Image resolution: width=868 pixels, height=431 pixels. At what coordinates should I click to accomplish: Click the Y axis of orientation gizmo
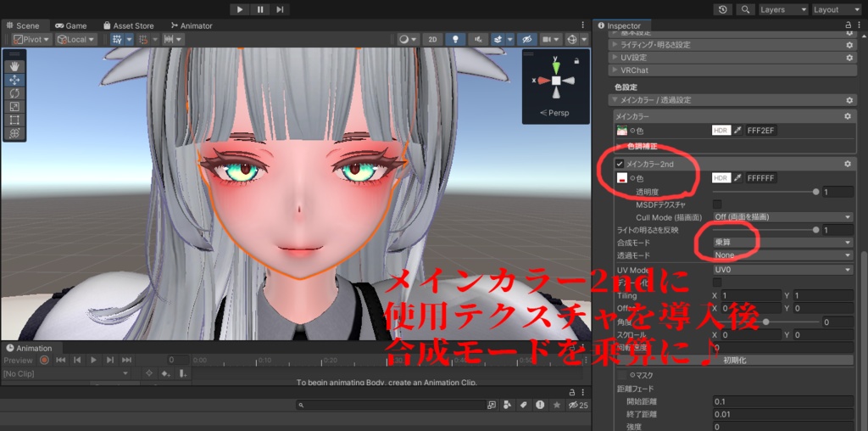point(556,66)
